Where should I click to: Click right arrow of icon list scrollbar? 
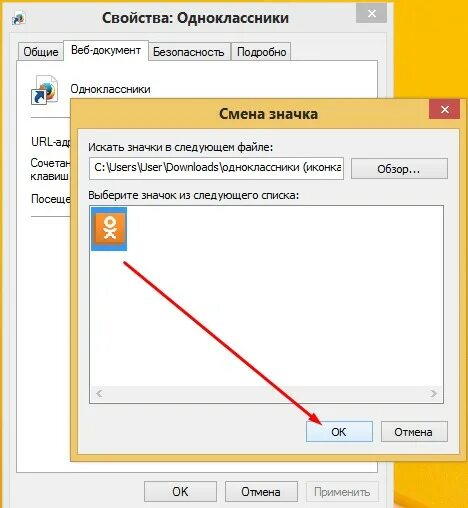point(433,394)
